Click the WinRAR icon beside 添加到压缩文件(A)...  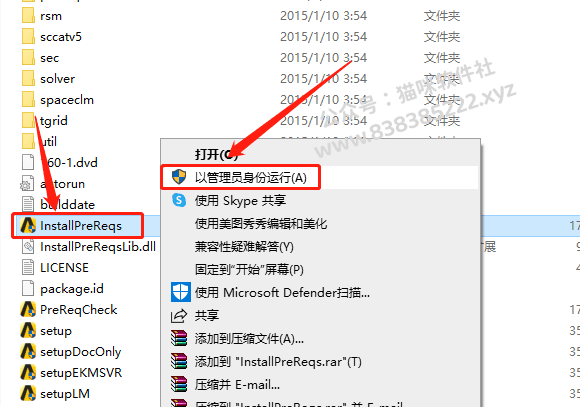[179, 338]
